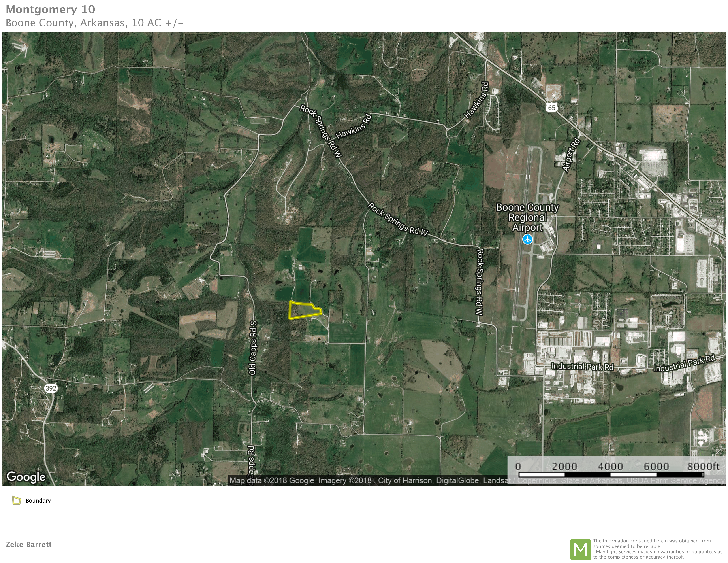Click the Boone County Regional Airport plane icon
The width and height of the screenshot is (728, 563).
[527, 239]
